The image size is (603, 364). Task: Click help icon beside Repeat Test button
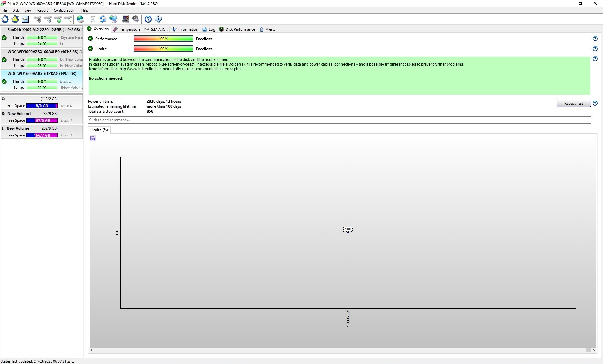(595, 103)
